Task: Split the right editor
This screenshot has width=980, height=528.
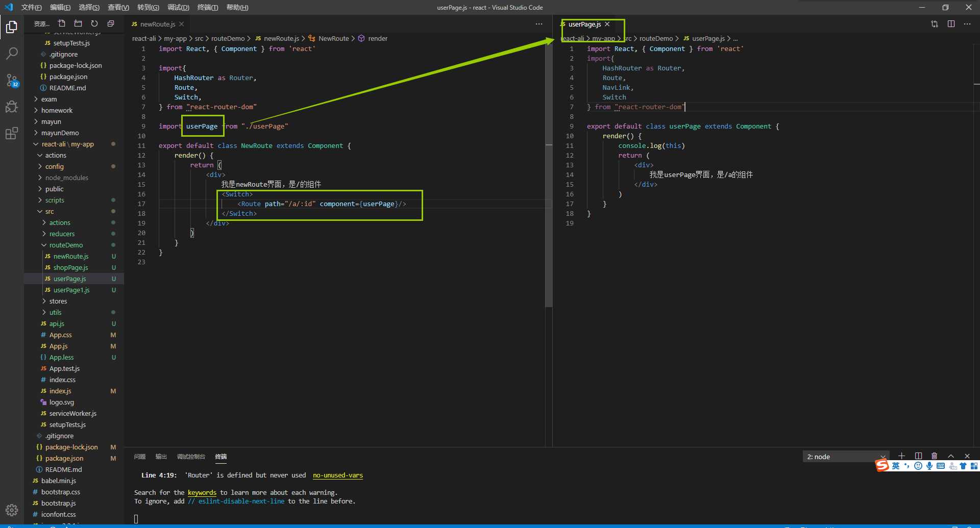Action: tap(951, 24)
